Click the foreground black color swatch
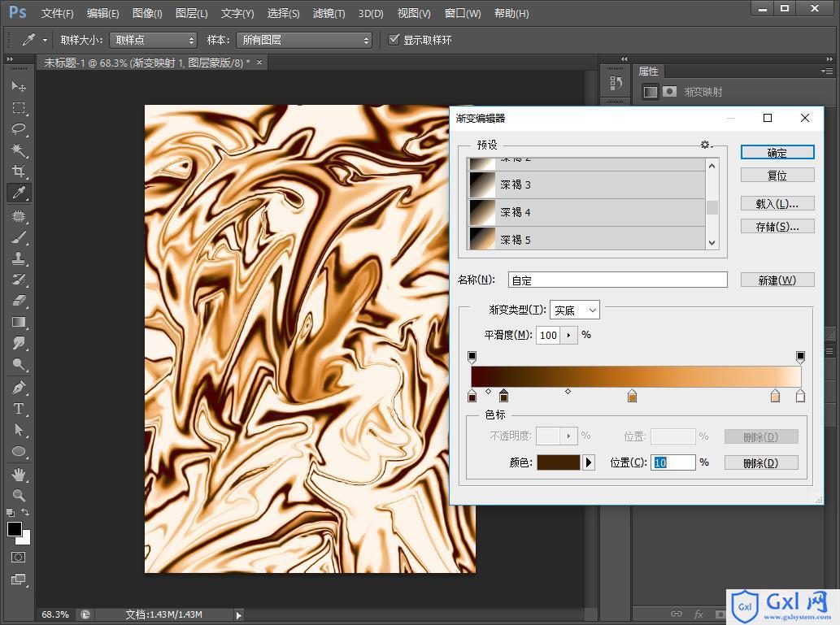840x625 pixels. [15, 528]
